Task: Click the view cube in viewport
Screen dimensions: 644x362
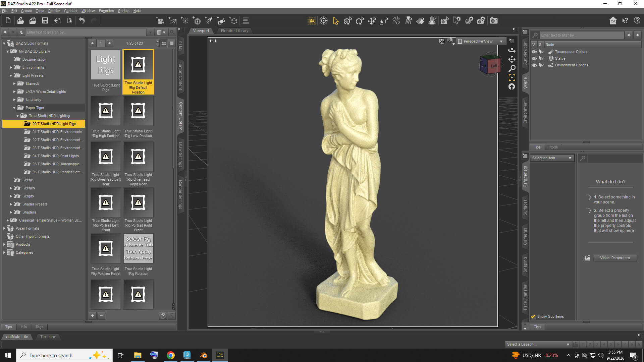Action: 490,65
